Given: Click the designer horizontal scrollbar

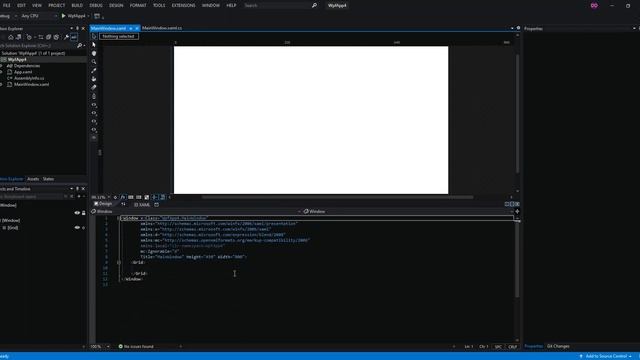Looking at the screenshot, I should (x=337, y=197).
